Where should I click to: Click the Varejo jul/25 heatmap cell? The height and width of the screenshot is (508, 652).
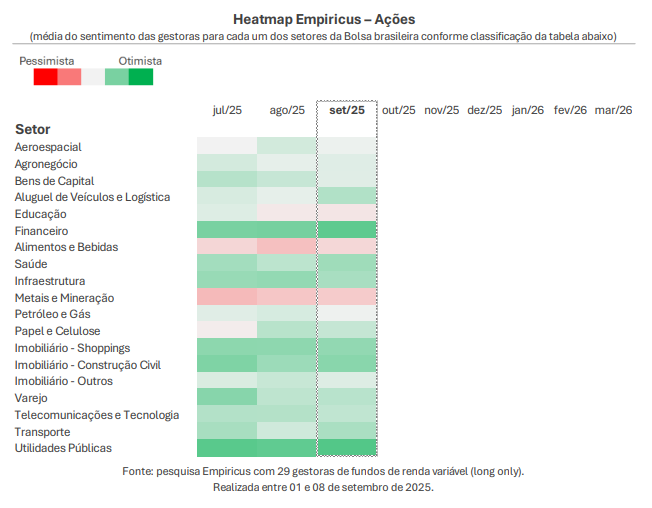click(x=227, y=398)
